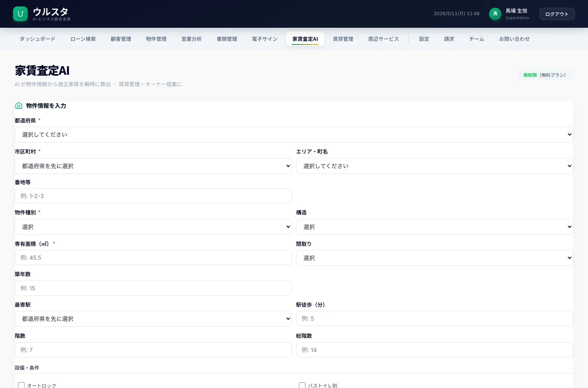Click the 2026/5/11(月) 11:48 timestamp

pos(457,14)
